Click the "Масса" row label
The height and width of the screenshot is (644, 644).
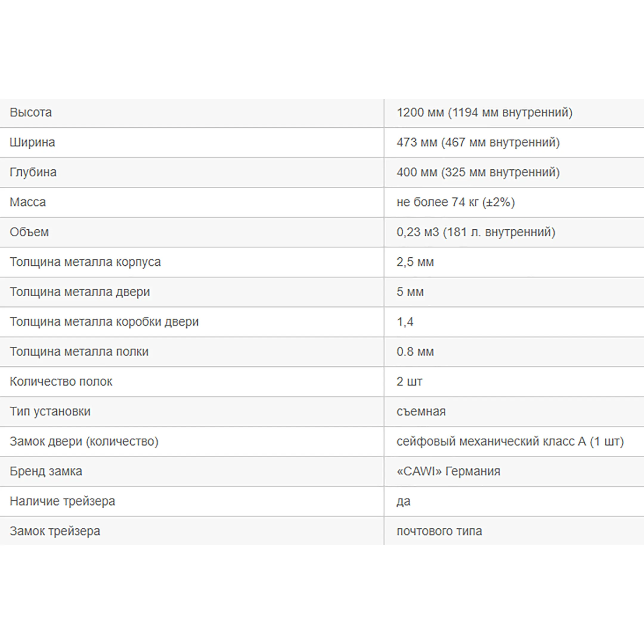pyautogui.click(x=28, y=202)
